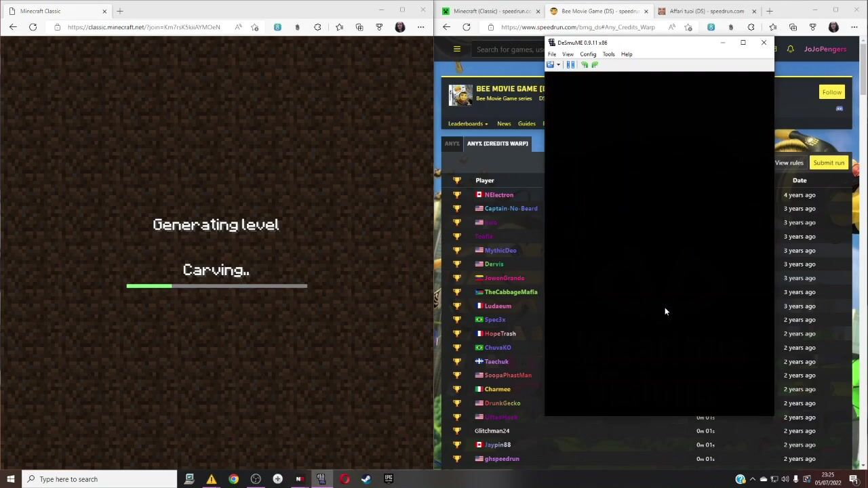Open the Config menu in DeSmuME

(587, 54)
